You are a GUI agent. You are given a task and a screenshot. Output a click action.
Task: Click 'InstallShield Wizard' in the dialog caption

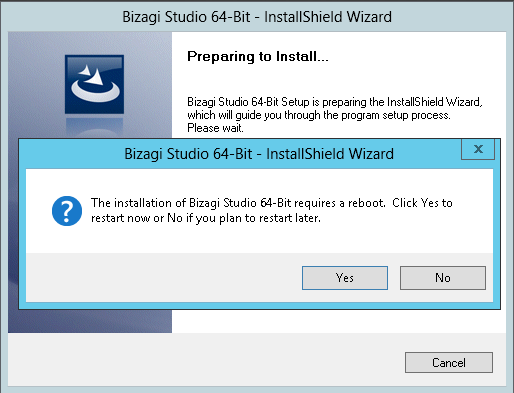point(330,154)
